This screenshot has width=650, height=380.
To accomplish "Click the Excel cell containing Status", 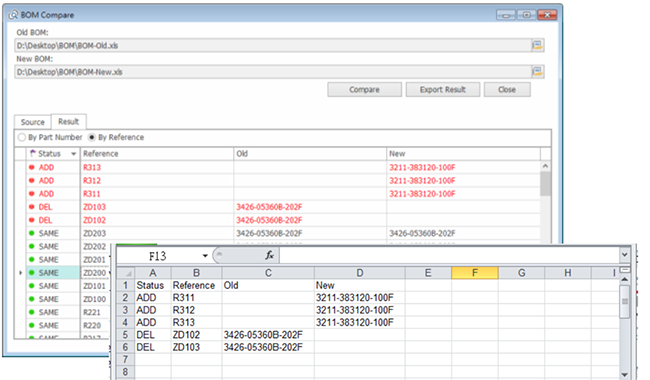I will tap(153, 285).
